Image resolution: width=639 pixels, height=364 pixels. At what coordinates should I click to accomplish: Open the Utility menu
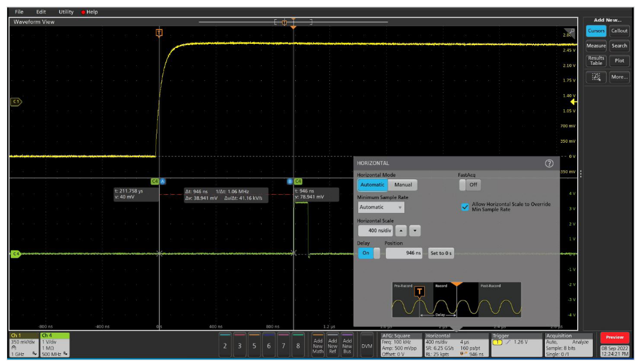(66, 12)
